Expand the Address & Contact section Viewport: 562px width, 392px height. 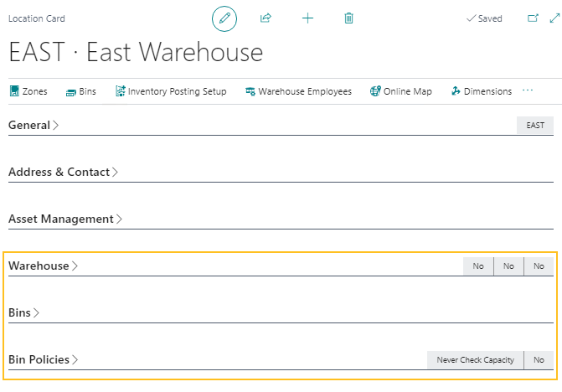(63, 172)
